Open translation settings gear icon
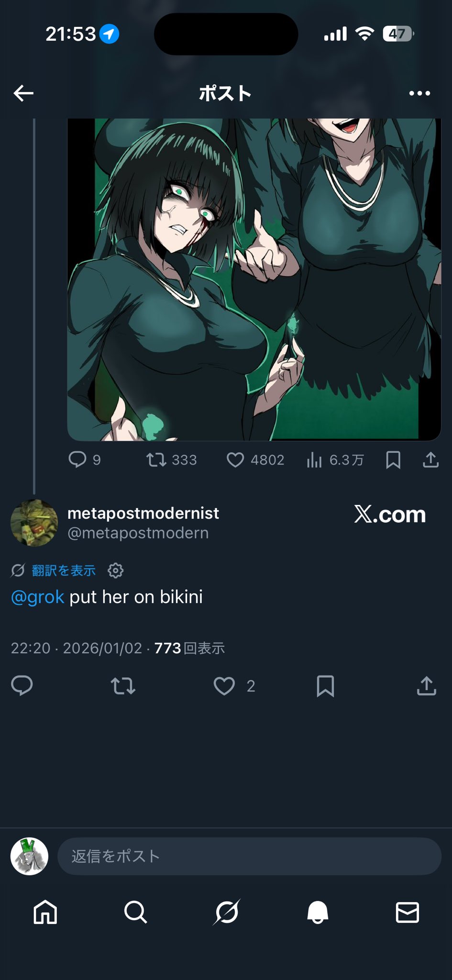 pyautogui.click(x=115, y=570)
